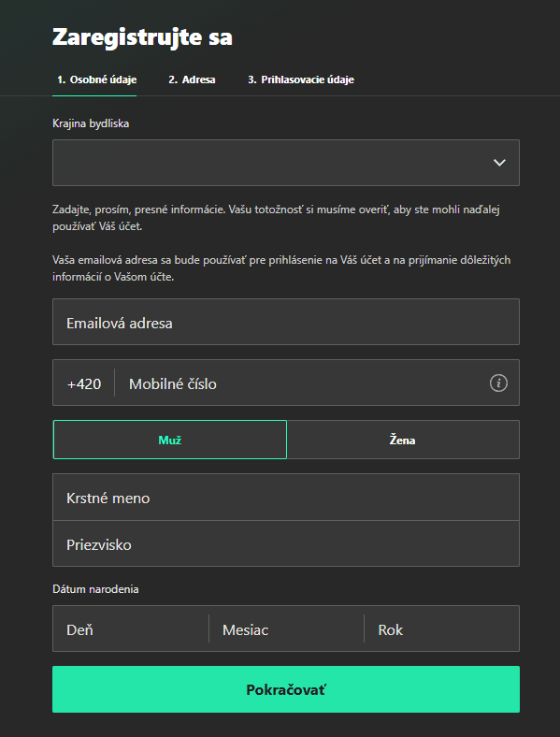The height and width of the screenshot is (737, 560).
Task: Go to the Adresa step tab
Action: 192,79
